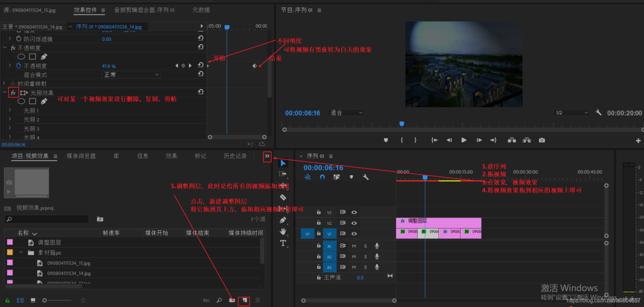Toggle V2 track output eye
Image resolution: width=644 pixels, height=307 pixels.
pos(354,223)
